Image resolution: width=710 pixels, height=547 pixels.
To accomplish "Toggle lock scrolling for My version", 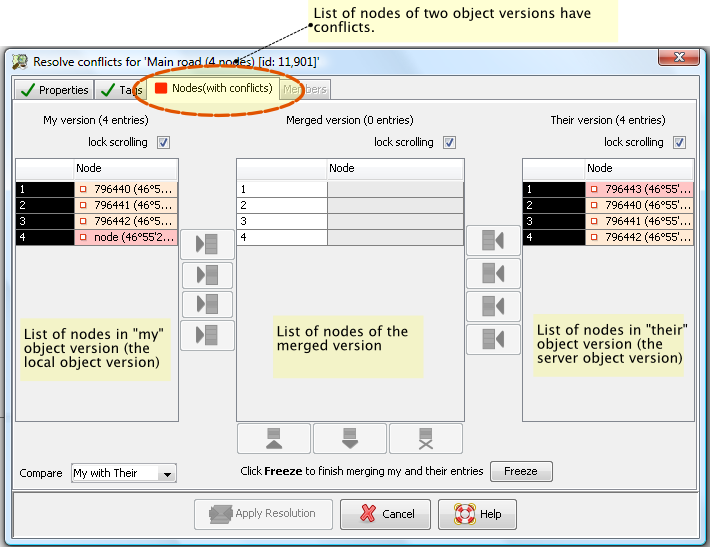I will click(163, 143).
